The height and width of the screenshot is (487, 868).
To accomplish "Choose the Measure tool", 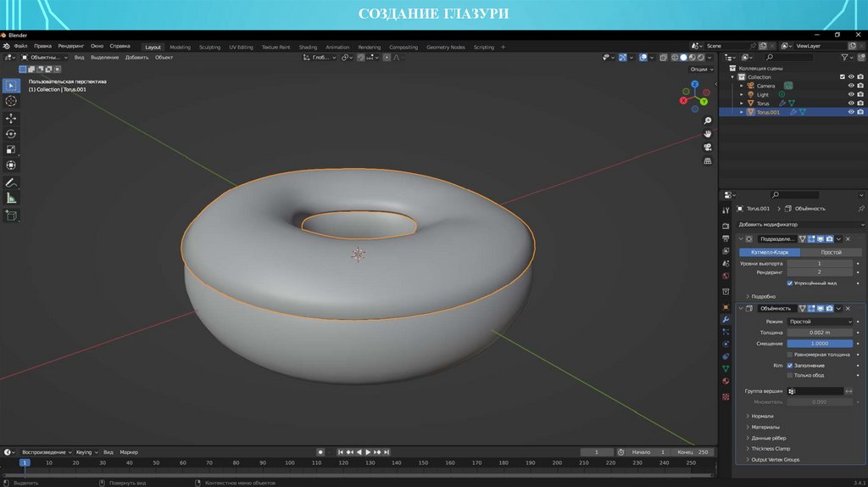I will pos(11,198).
